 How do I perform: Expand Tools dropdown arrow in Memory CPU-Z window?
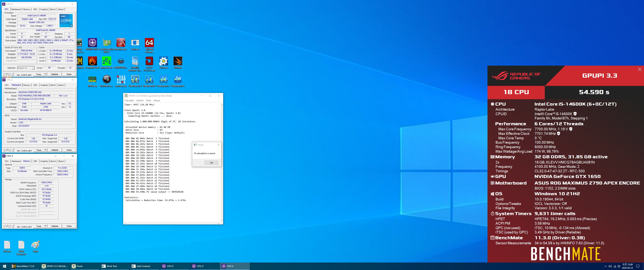coord(45,226)
